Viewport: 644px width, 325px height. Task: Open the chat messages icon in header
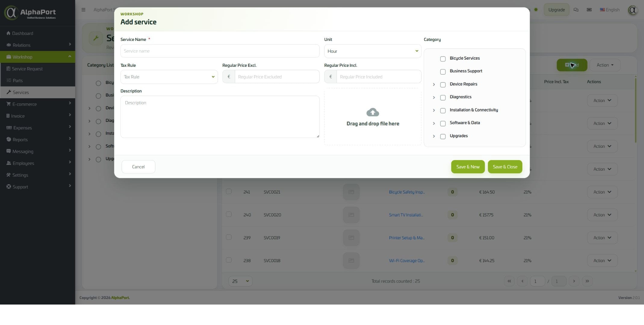tap(576, 10)
